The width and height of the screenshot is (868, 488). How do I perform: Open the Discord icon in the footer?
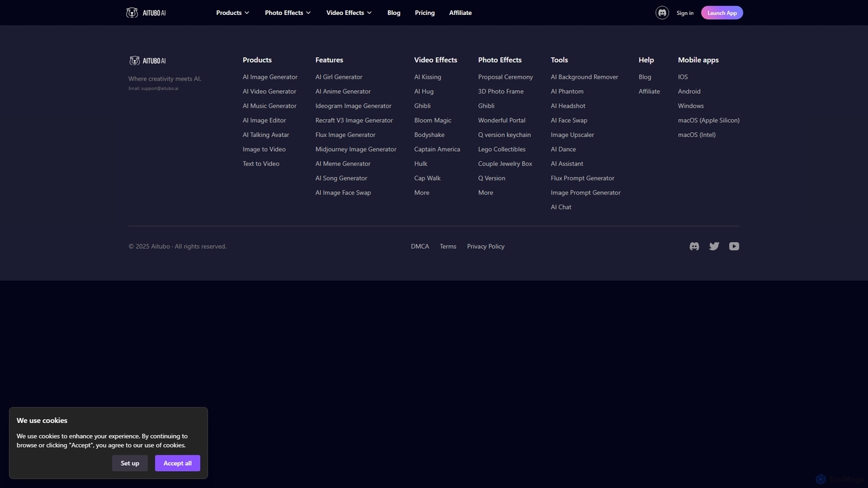pyautogui.click(x=694, y=247)
